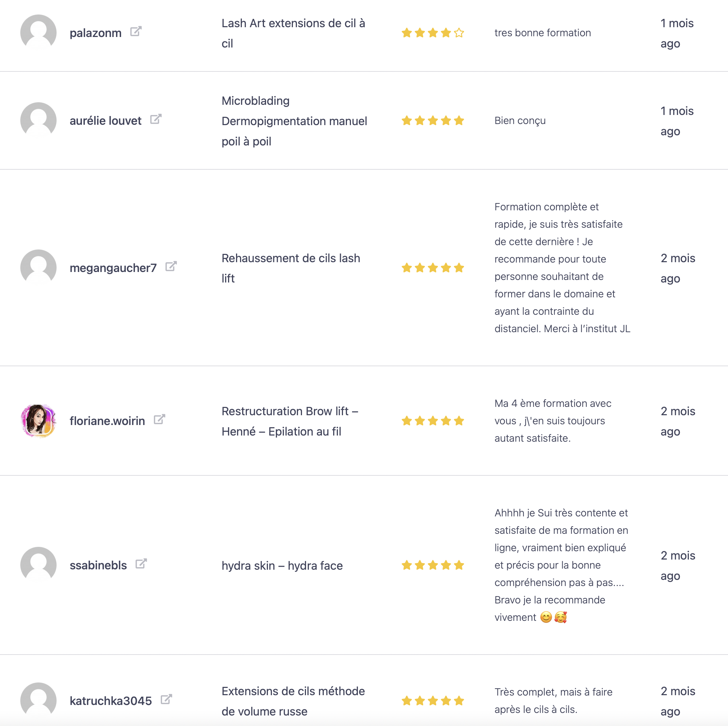
Task: Open Microblading Dermopigmentation manuel course link
Action: pyautogui.click(x=294, y=121)
